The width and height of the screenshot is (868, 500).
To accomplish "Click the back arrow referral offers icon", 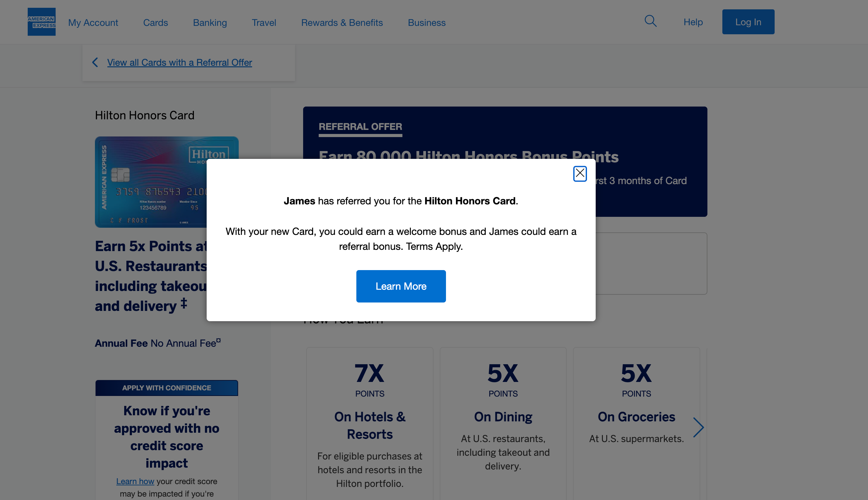I will click(x=95, y=62).
